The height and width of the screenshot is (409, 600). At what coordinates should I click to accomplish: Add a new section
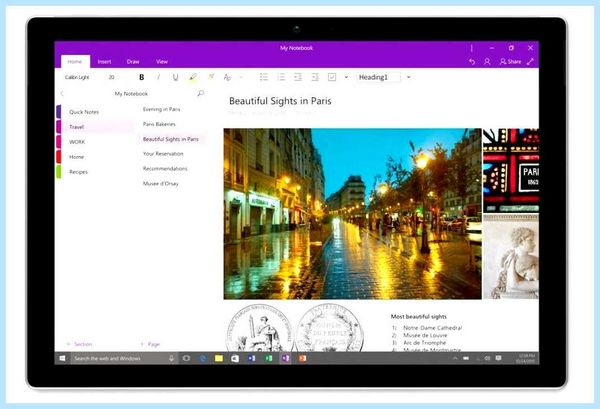click(79, 344)
